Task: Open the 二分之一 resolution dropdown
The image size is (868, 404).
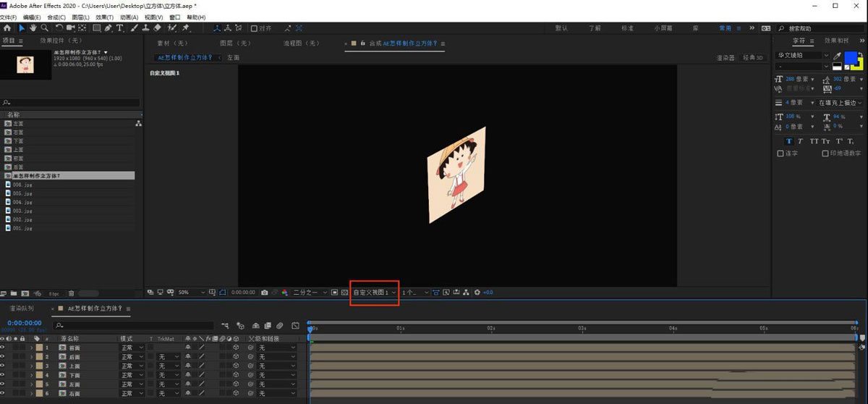Action: 312,293
